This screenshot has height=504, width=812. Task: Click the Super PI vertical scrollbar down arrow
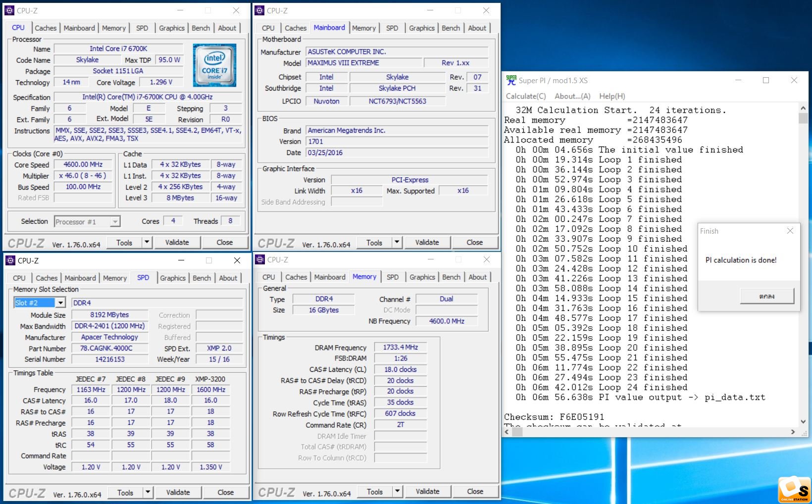pyautogui.click(x=803, y=422)
